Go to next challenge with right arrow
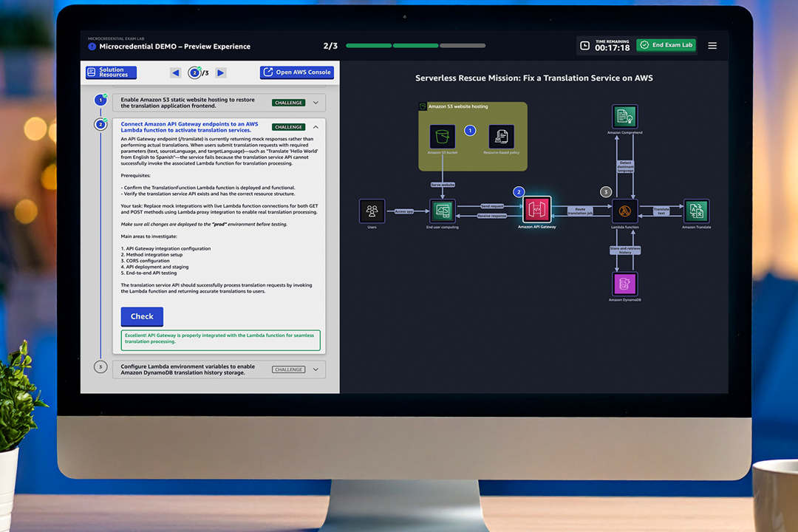This screenshot has height=532, width=798. pyautogui.click(x=221, y=72)
